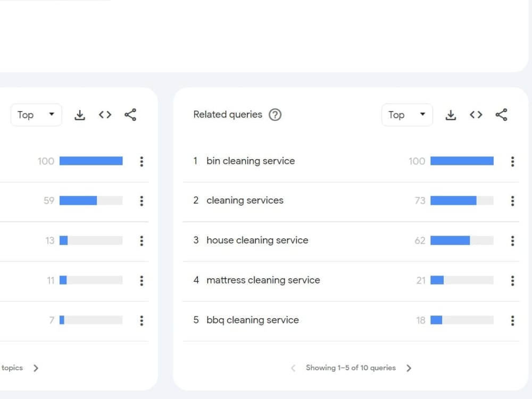Screen dimensions: 532x399
Task: Click the mattress cleaning service 21 bar
Action: coord(462,280)
